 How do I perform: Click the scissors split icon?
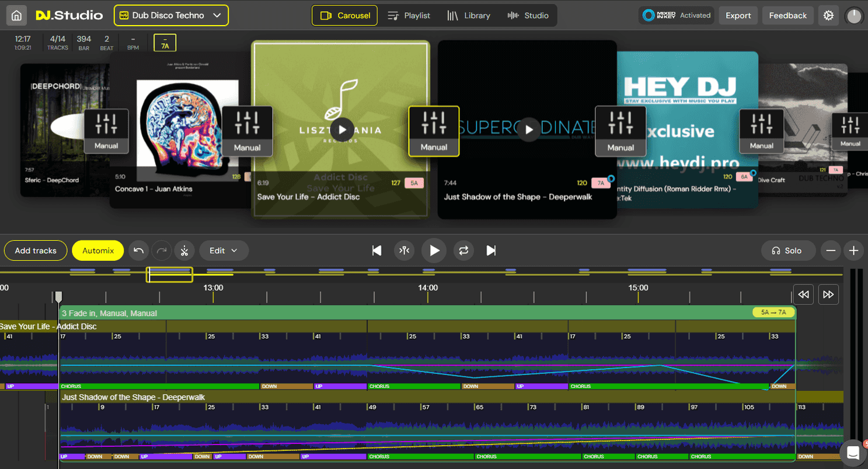click(184, 251)
